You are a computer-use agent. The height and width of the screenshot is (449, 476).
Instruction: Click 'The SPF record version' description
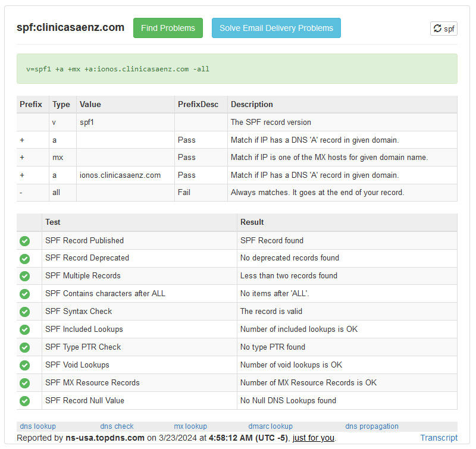click(x=271, y=123)
